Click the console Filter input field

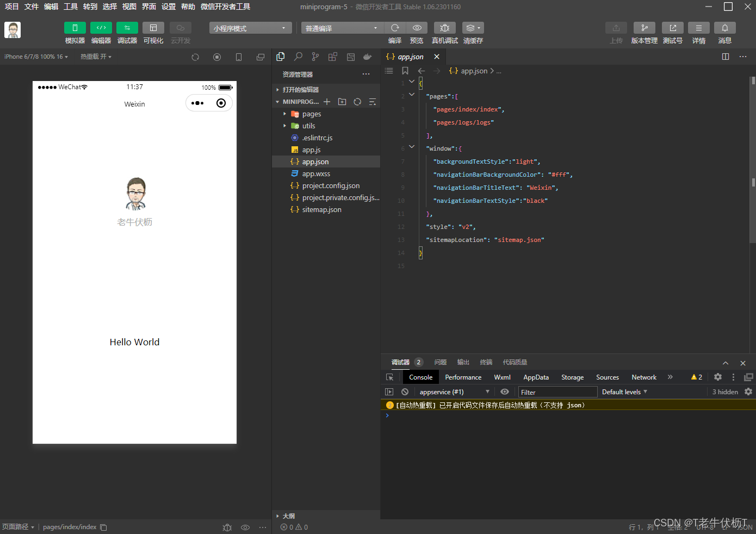click(558, 392)
